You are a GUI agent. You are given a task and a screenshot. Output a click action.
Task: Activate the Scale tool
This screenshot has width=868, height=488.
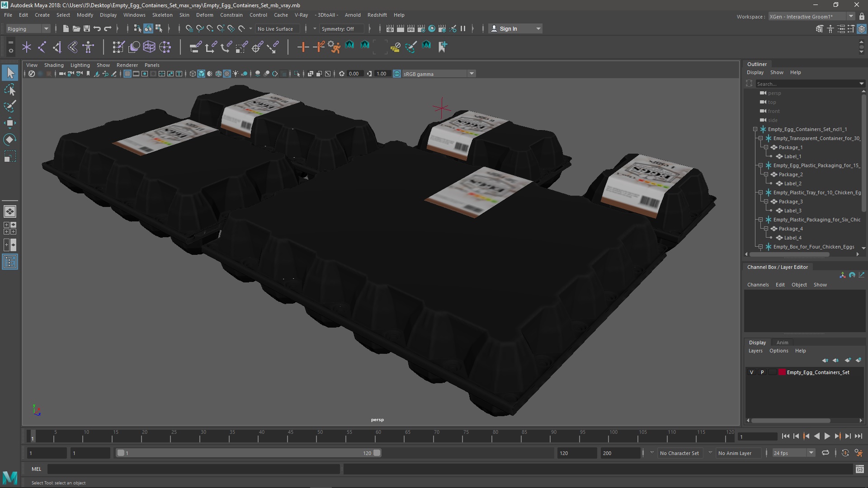coord(10,156)
